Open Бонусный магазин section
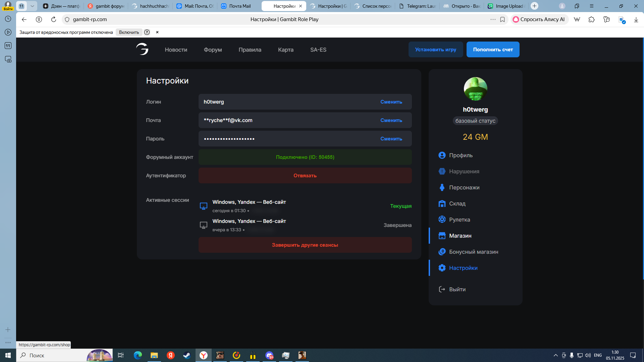This screenshot has height=362, width=644. point(473,252)
